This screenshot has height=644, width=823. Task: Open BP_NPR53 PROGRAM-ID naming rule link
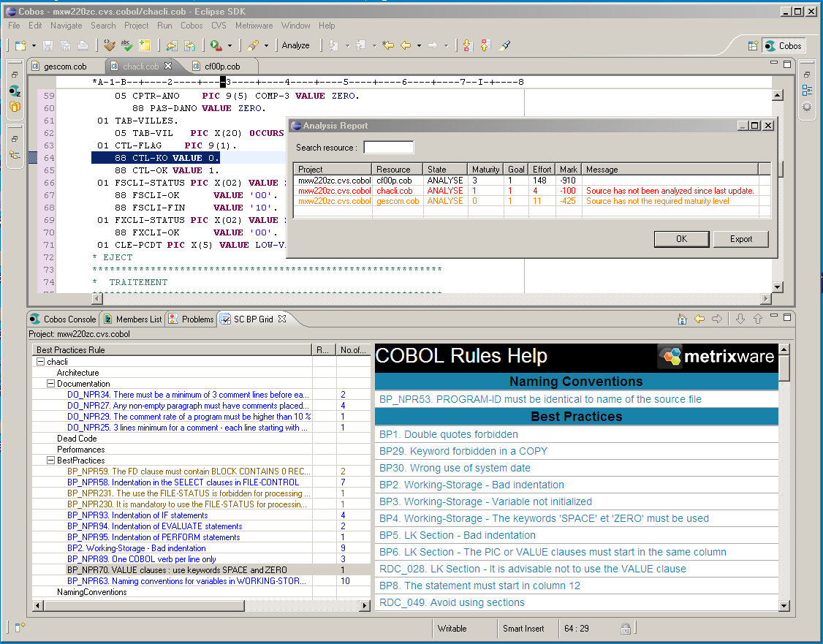pyautogui.click(x=540, y=399)
